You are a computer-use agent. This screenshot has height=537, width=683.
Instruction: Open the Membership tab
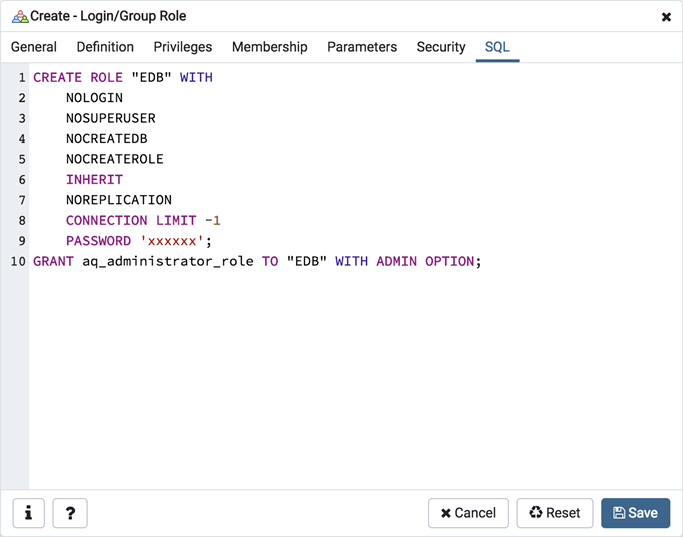(270, 47)
